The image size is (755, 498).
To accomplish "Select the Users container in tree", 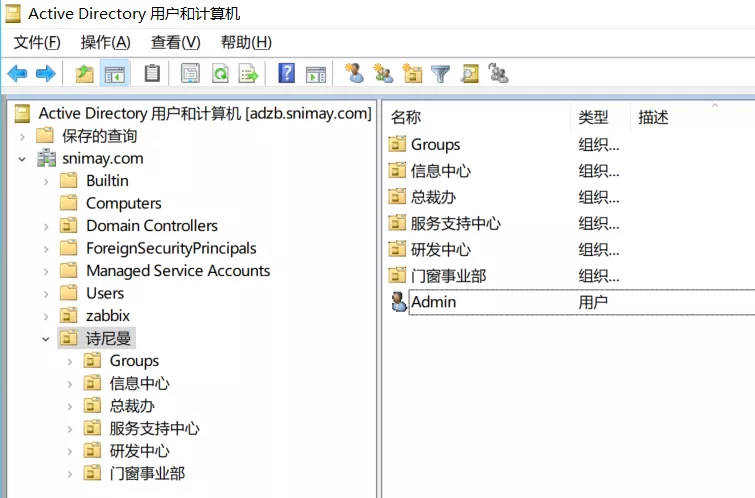I will pos(105,293).
